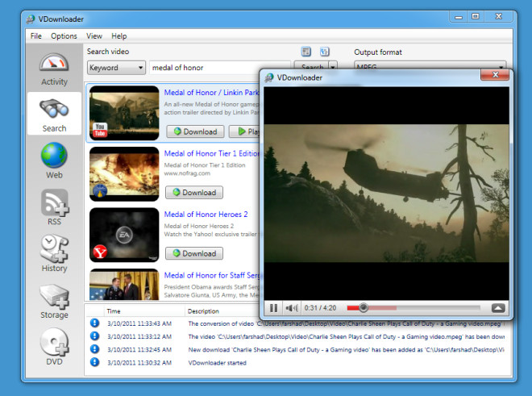Open the Search button dropdown arrow
This screenshot has width=532, height=396.
[333, 65]
